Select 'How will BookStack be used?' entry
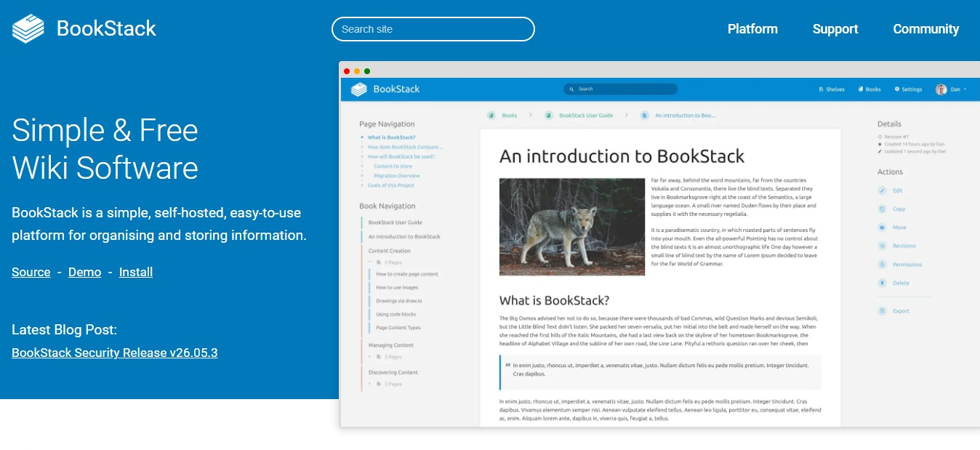The image size is (980, 450). tap(401, 156)
